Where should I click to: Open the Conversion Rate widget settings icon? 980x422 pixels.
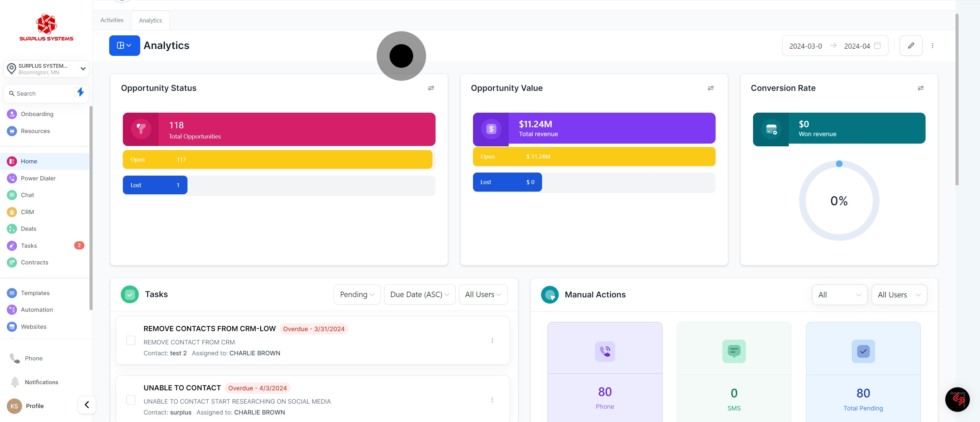coord(920,88)
